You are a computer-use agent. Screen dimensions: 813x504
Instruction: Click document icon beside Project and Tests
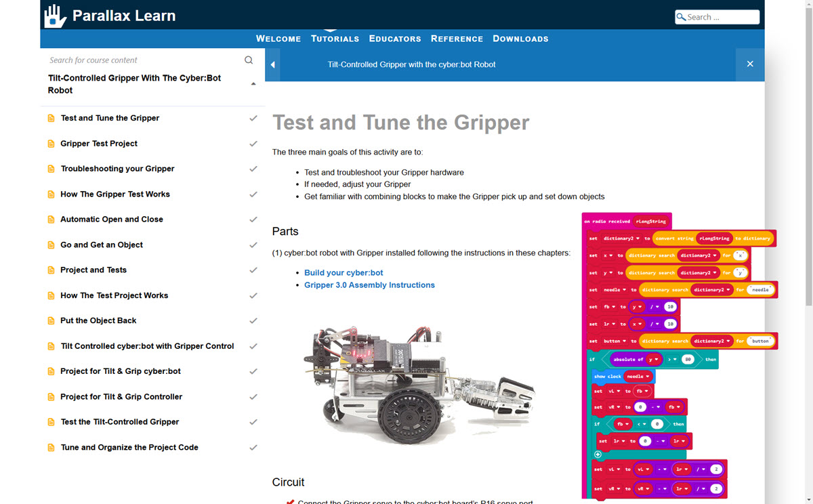(x=51, y=270)
